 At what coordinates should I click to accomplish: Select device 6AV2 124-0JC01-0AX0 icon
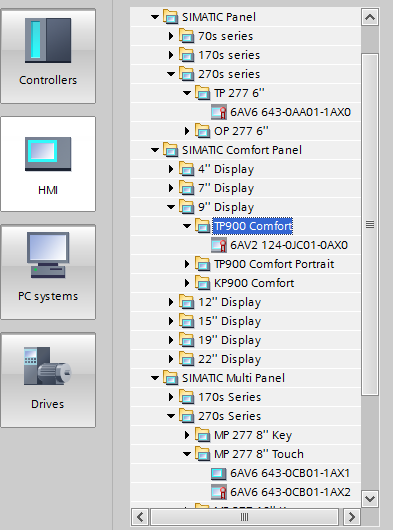219,245
